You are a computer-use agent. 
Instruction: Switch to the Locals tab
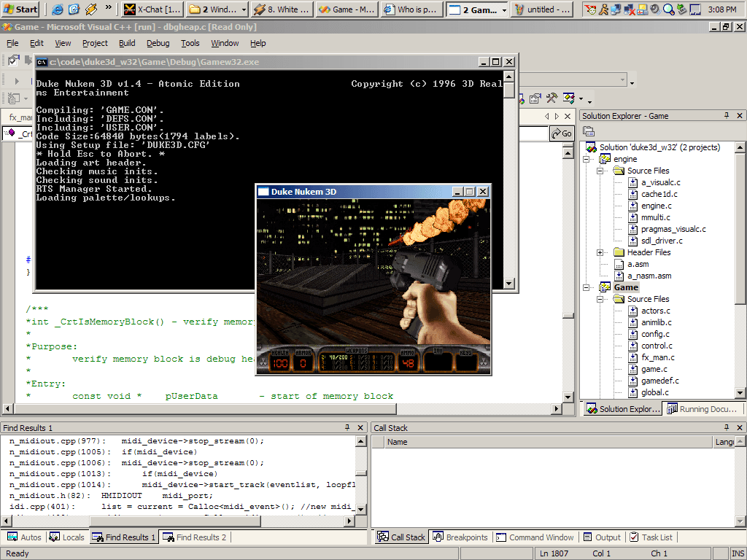[x=67, y=537]
